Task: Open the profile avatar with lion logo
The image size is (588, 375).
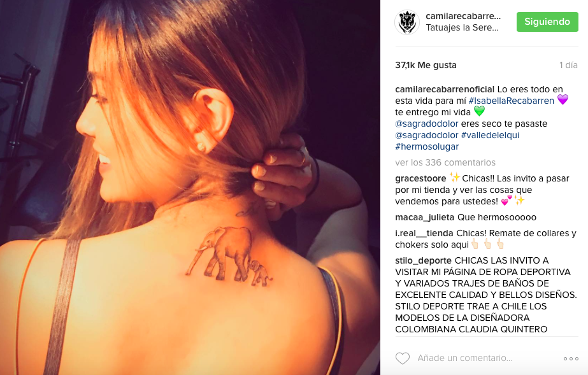Action: point(407,22)
